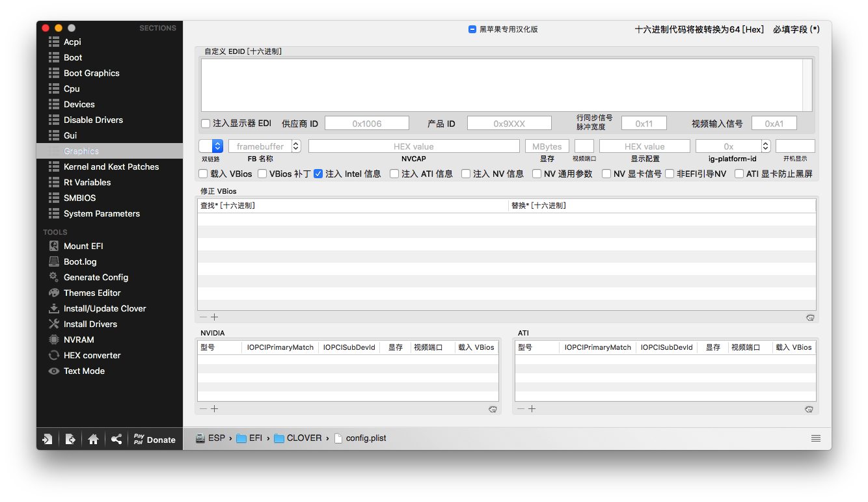Open the Boot section
This screenshot has height=502, width=868.
[73, 57]
